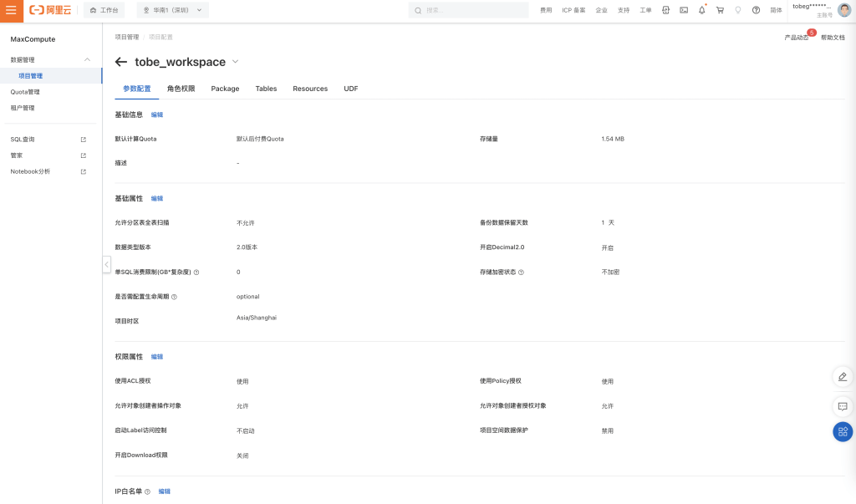Click external link icon beside SQL查询
Screen dimensions: 856x504
pyautogui.click(x=84, y=140)
